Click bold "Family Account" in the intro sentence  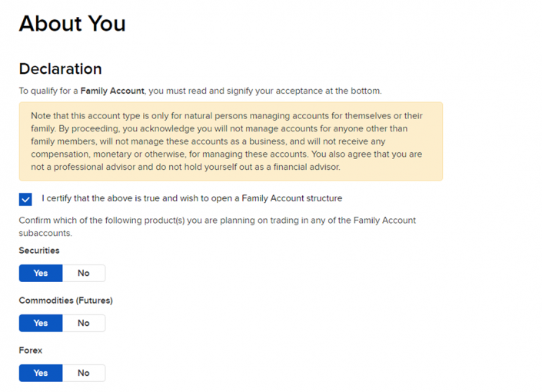pos(112,91)
